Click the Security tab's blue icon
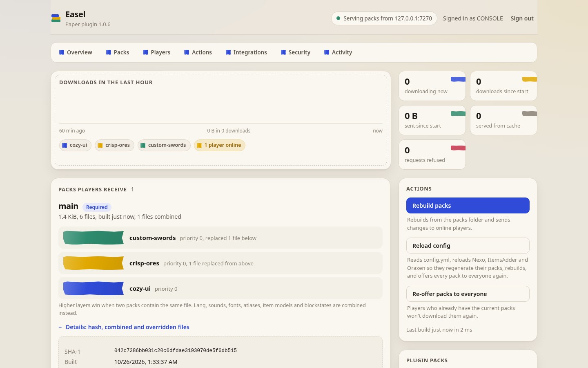 click(283, 52)
